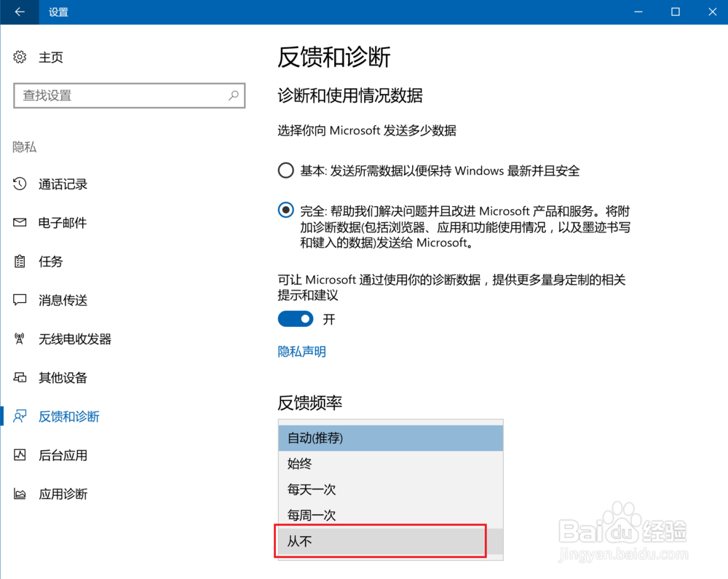Choose 每天一次 feedback frequency
The height and width of the screenshot is (579, 728).
(x=390, y=489)
